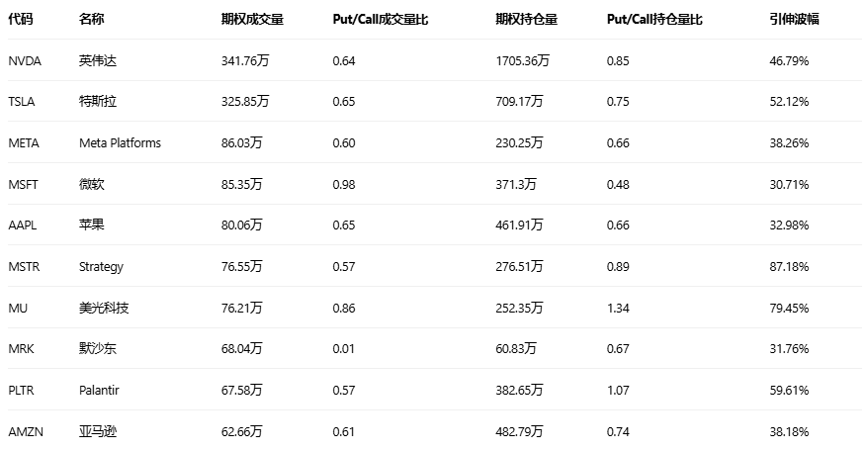Select the 美光科技 stock name
Viewport: 868px width, 451px height.
click(104, 309)
